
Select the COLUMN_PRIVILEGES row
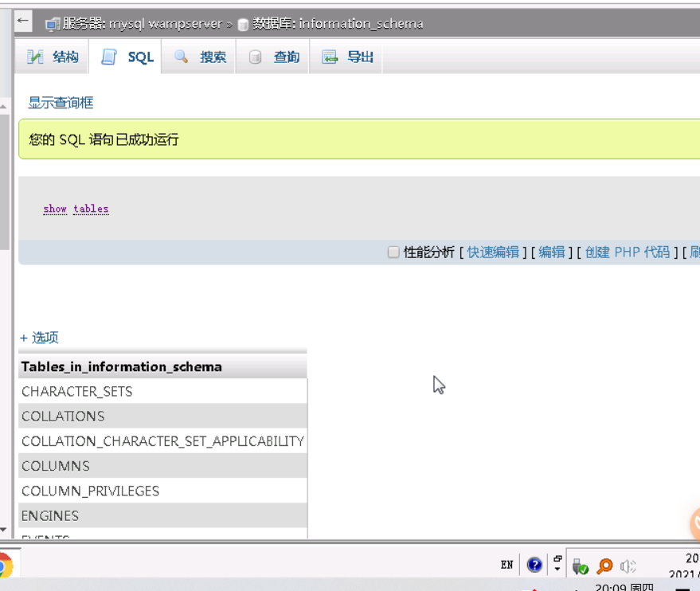[x=162, y=491]
